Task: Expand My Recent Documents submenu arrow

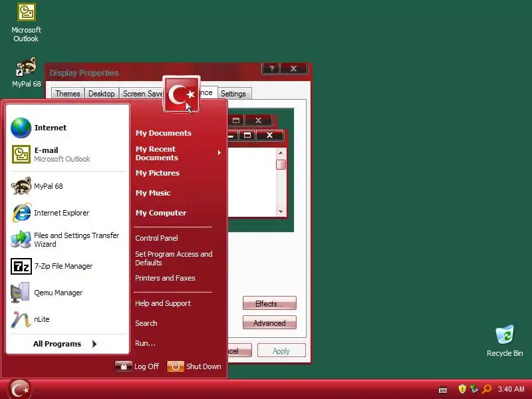Action: (x=219, y=153)
